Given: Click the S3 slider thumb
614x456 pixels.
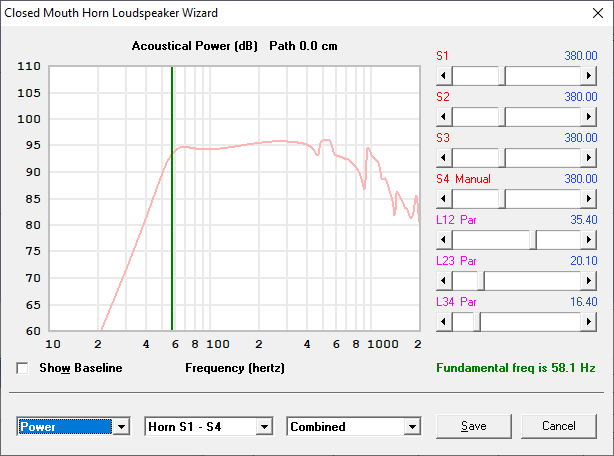Looking at the screenshot, I should (502, 158).
